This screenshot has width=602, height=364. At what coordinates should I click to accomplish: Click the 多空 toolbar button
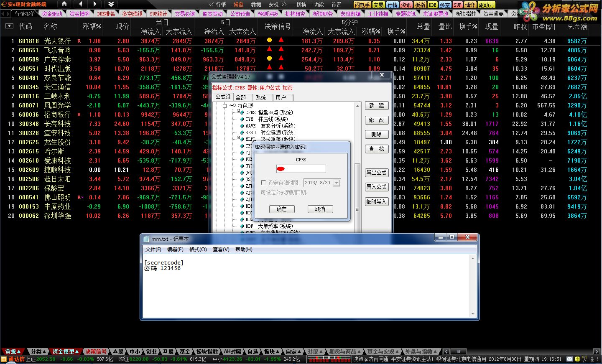click(445, 5)
